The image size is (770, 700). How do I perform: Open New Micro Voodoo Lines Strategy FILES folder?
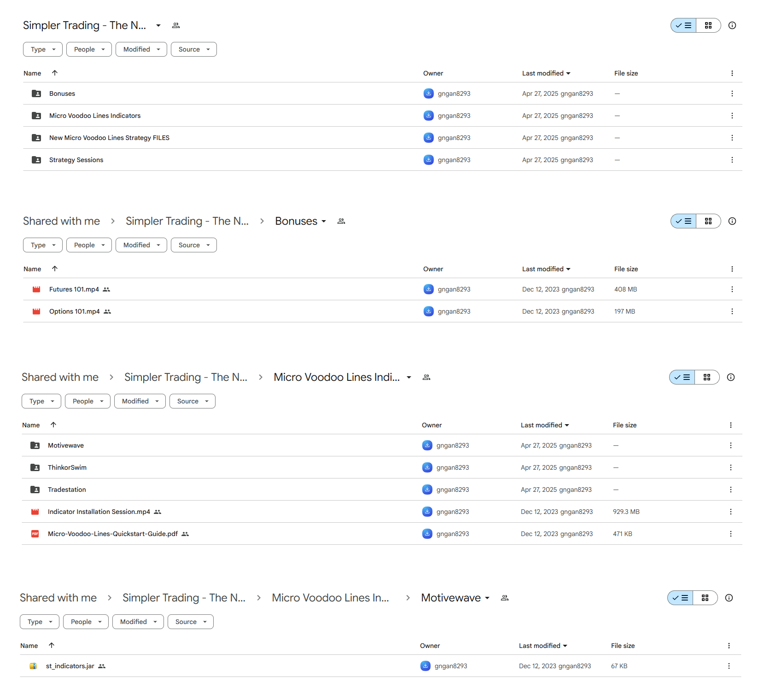(382, 138)
